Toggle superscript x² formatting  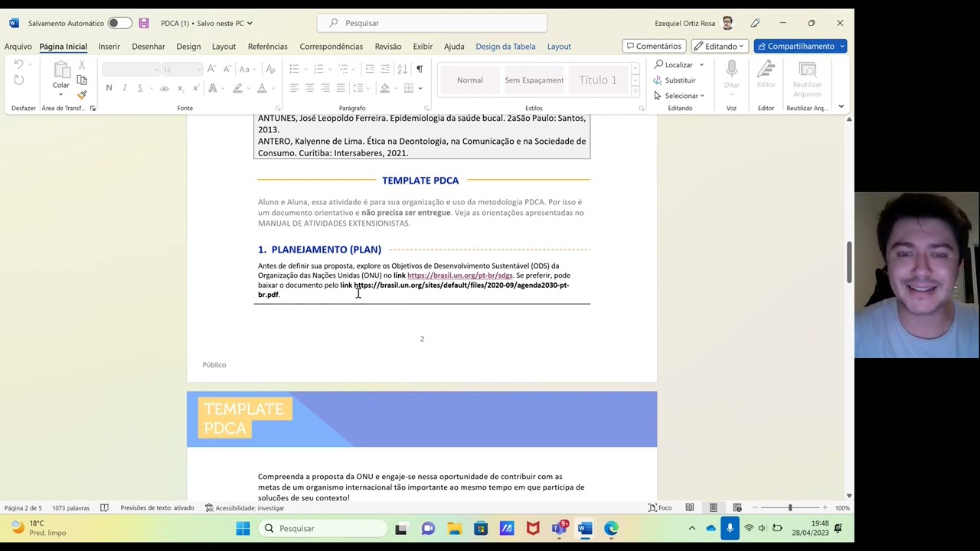point(195,88)
